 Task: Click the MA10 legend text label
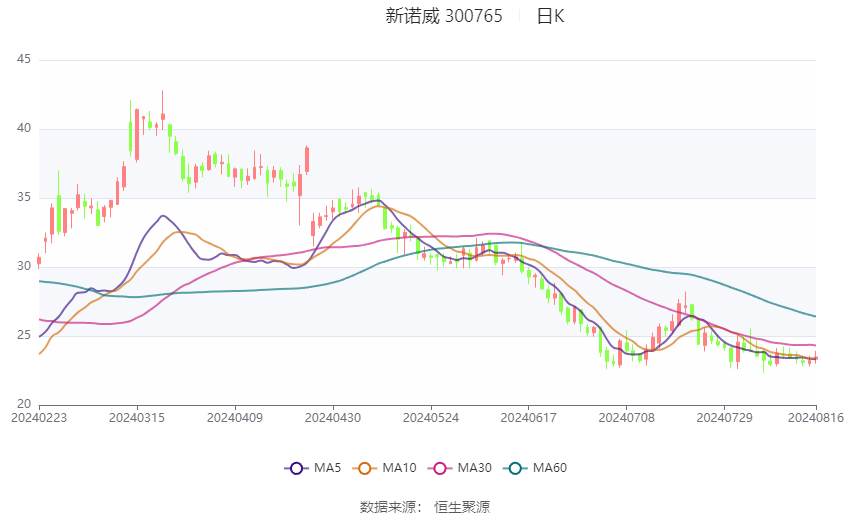click(399, 468)
